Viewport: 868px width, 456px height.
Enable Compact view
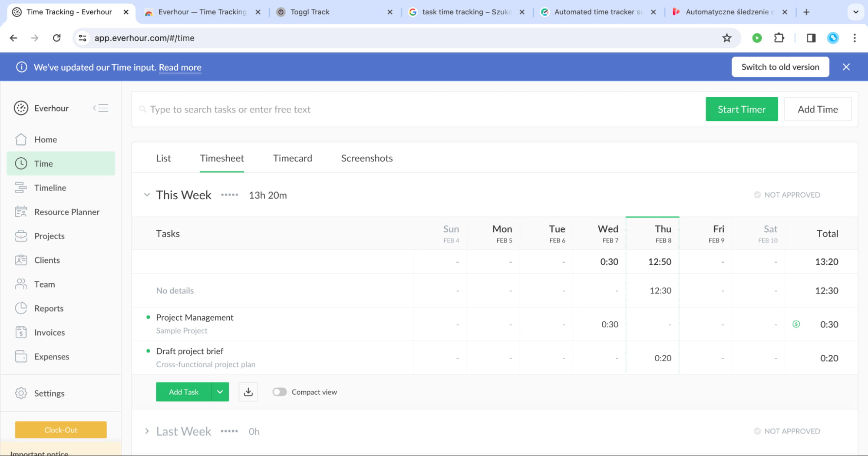280,391
